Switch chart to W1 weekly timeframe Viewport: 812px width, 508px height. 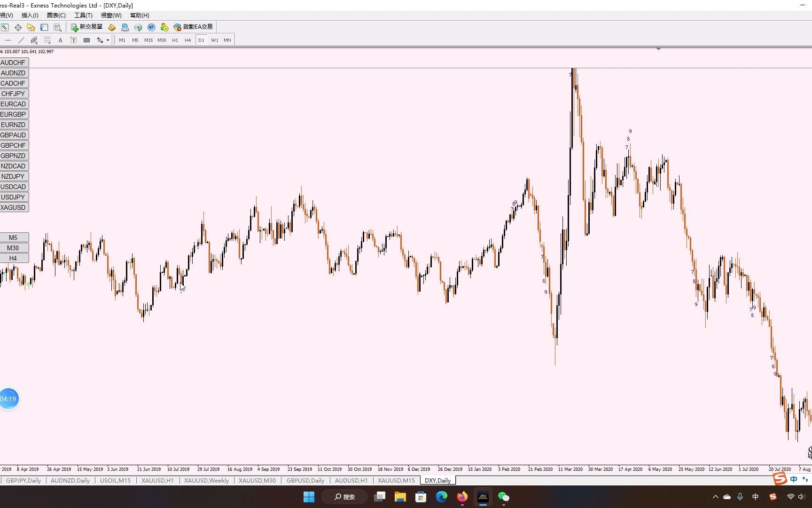click(215, 40)
